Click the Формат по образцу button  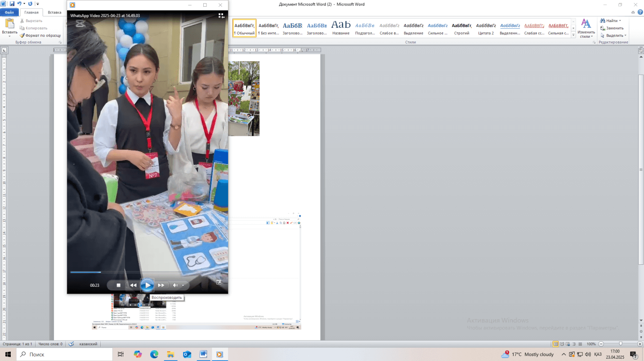(40, 35)
